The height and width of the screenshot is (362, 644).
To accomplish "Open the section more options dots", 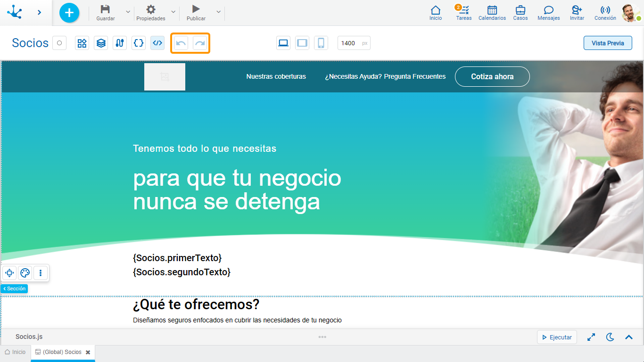I will click(41, 273).
